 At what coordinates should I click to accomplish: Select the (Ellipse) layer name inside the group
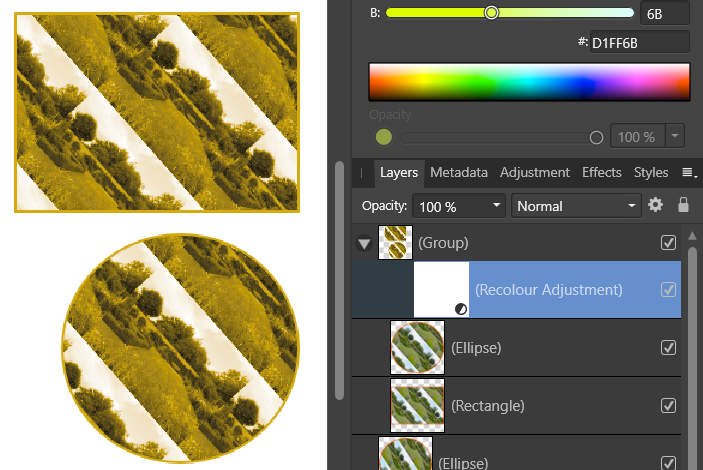[x=476, y=348]
